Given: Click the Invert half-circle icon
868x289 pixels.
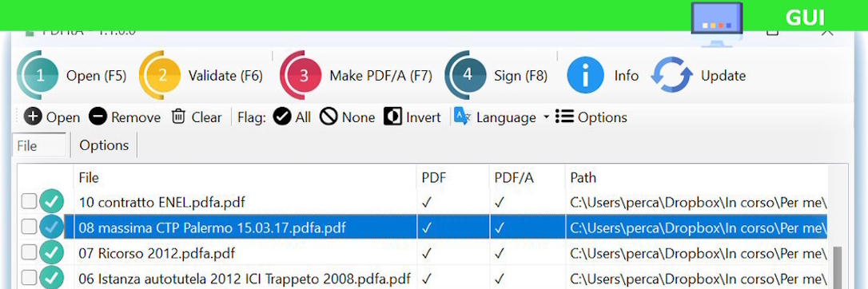Looking at the screenshot, I should tap(392, 117).
